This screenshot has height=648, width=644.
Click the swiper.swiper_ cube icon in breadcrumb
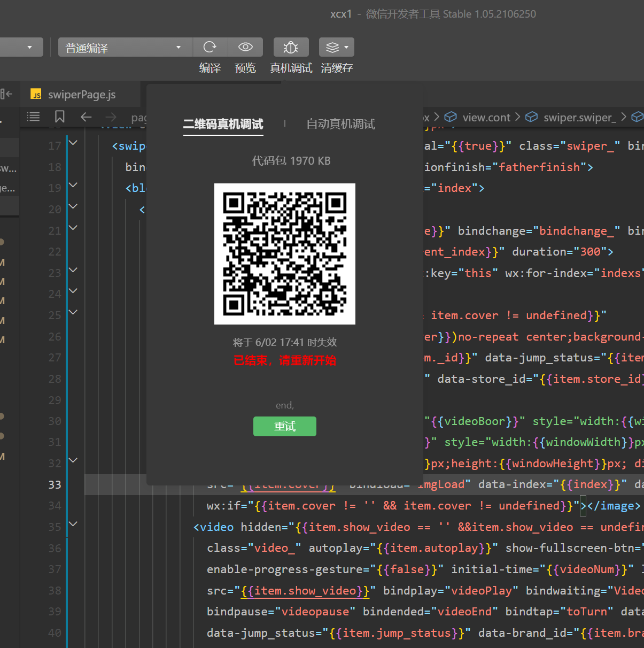(532, 117)
